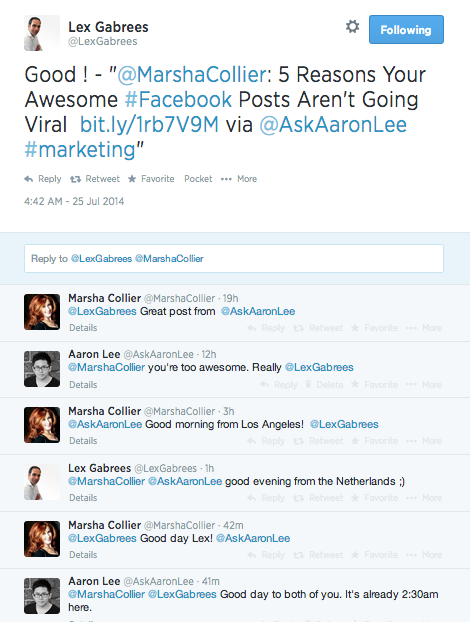Retweet Marsha's 'Great post' tweet
The width and height of the screenshot is (470, 622).
(x=318, y=328)
